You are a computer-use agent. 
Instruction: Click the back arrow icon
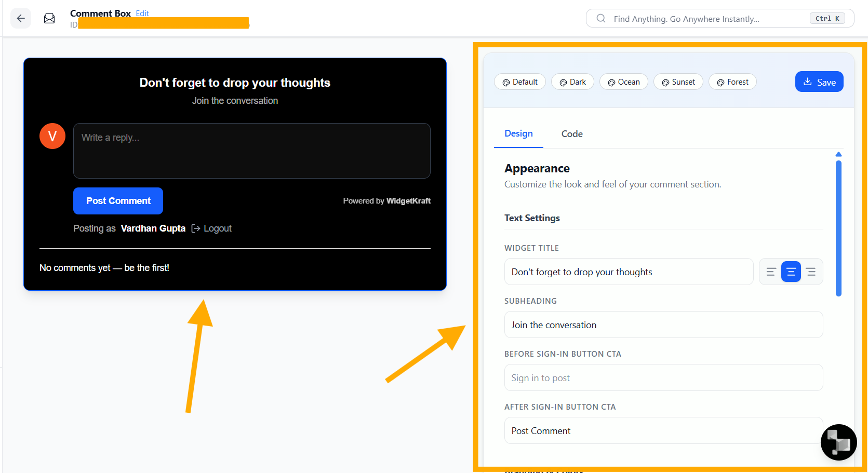pos(21,19)
